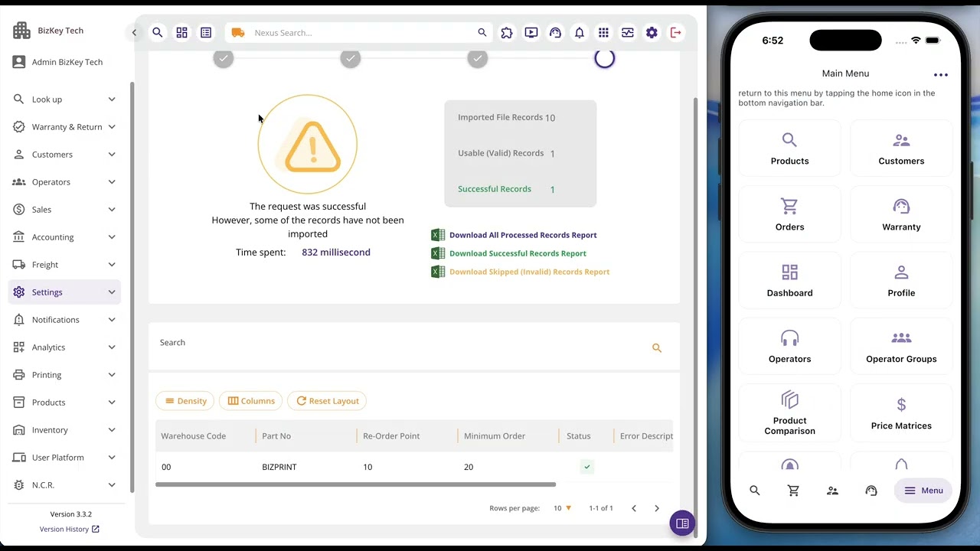Expand the Customers sidebar menu

pyautogui.click(x=65, y=155)
